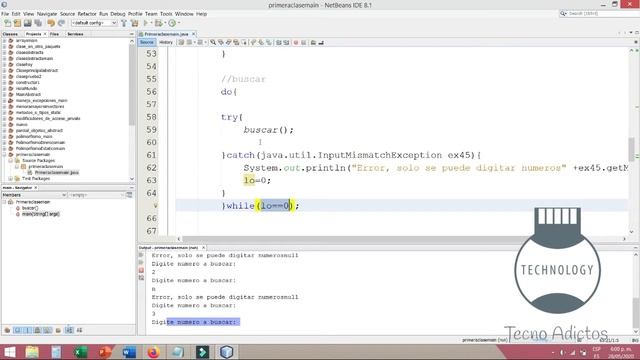Switch to the Files tab
Screen dimensions: 640x360
point(54,34)
